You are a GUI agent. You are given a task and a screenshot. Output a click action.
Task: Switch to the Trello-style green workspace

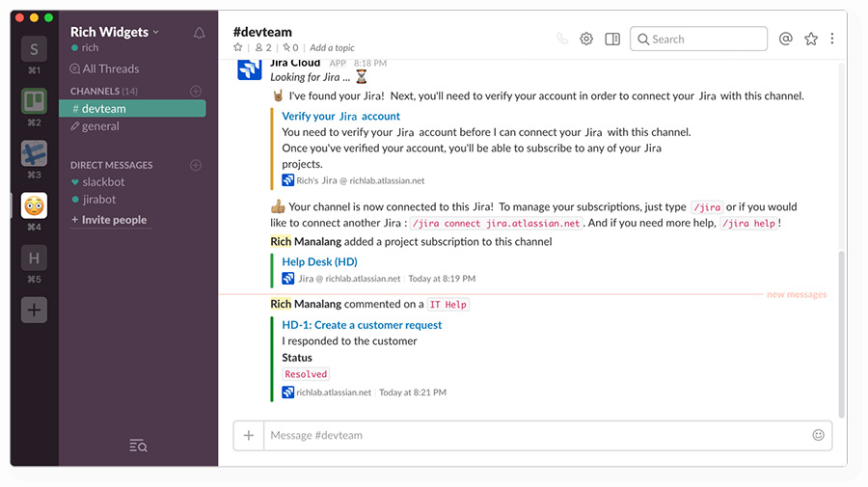point(34,101)
